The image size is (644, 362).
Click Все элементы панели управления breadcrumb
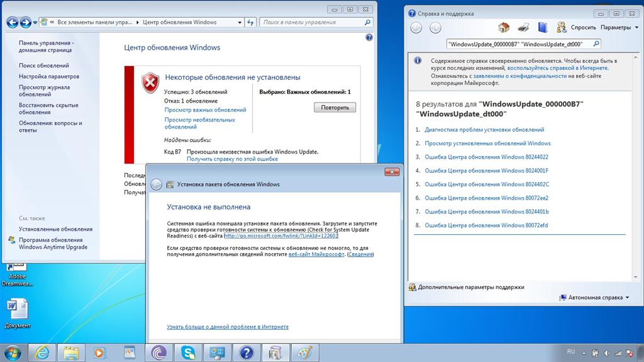[95, 22]
